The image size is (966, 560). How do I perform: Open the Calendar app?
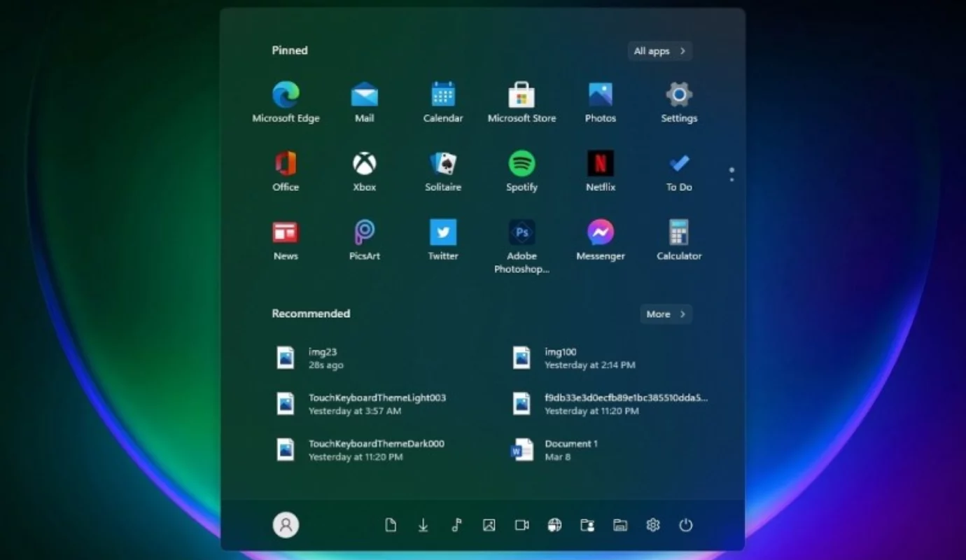click(443, 102)
